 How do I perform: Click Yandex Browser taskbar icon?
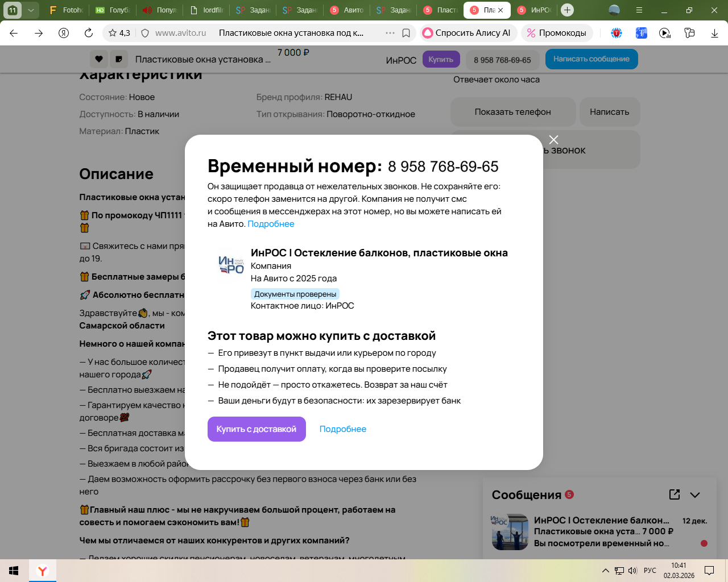[x=43, y=571]
